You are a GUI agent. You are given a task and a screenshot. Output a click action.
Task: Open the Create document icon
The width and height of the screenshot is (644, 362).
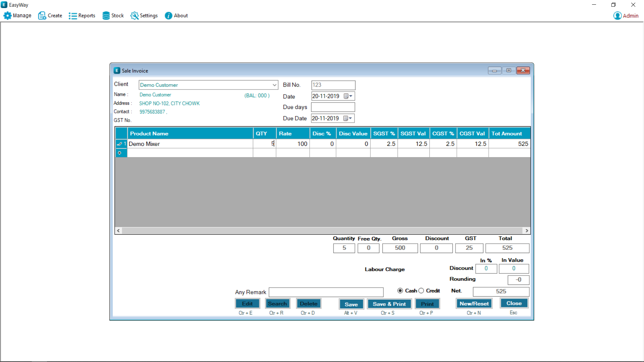point(42,16)
